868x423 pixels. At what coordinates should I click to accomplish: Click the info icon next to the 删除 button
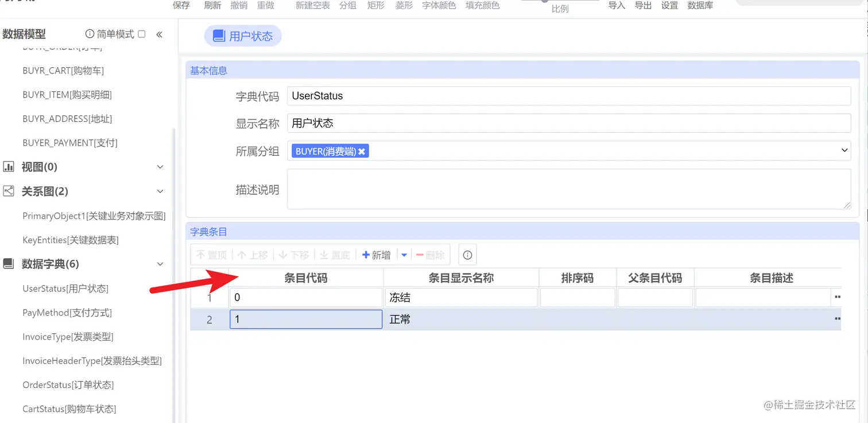[467, 255]
